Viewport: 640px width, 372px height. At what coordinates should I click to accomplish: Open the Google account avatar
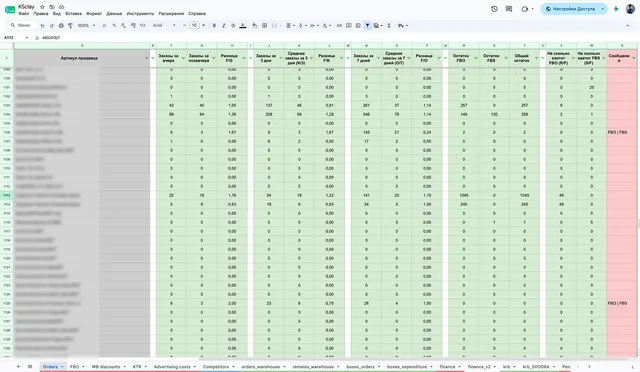[x=630, y=9]
